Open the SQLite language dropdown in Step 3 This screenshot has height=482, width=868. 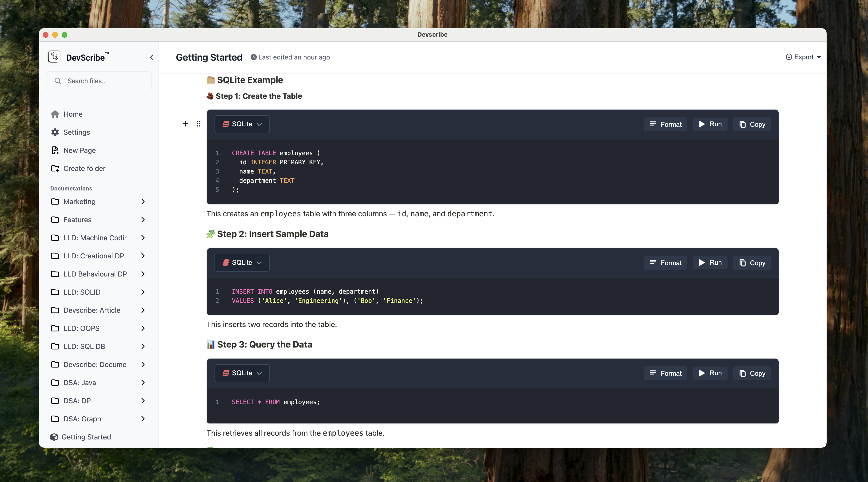coord(242,373)
